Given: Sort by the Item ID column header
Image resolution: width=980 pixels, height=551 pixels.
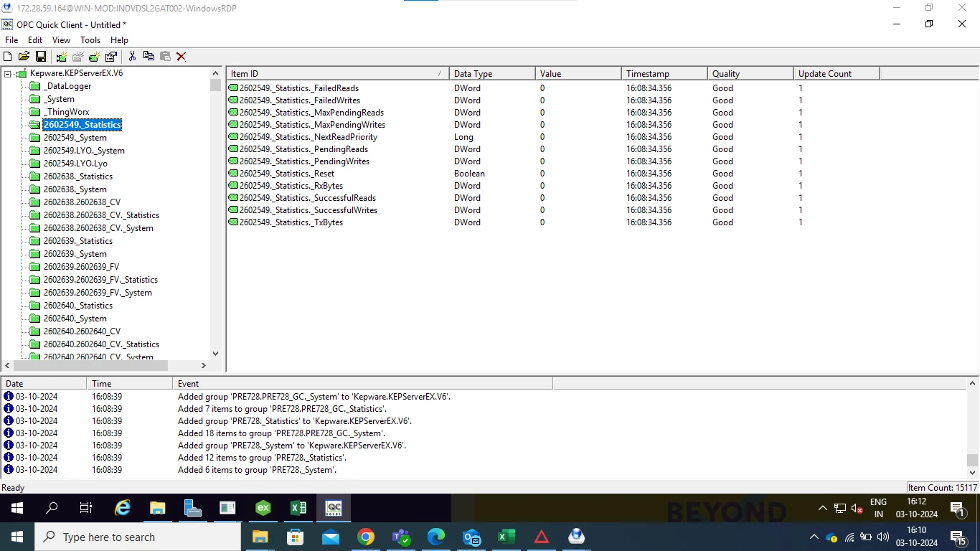Looking at the screenshot, I should click(338, 74).
